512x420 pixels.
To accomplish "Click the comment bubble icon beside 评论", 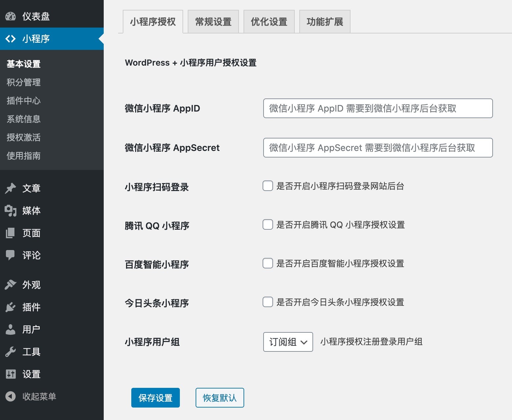I will (11, 255).
